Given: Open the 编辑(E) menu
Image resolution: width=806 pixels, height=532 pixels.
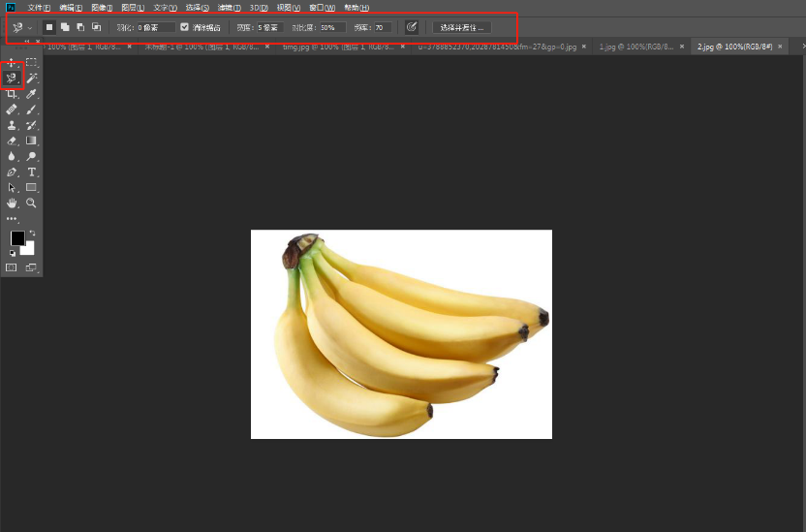Looking at the screenshot, I should click(71, 8).
